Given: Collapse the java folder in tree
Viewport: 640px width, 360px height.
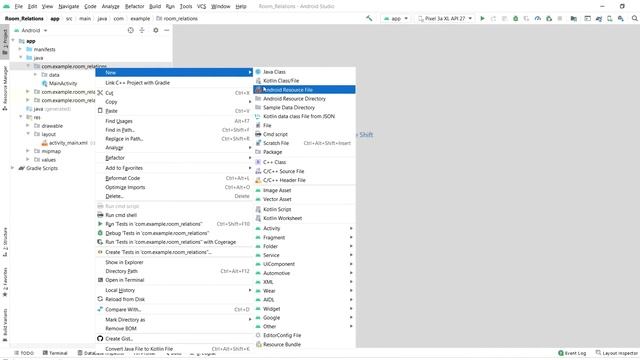Looking at the screenshot, I should tap(21, 58).
